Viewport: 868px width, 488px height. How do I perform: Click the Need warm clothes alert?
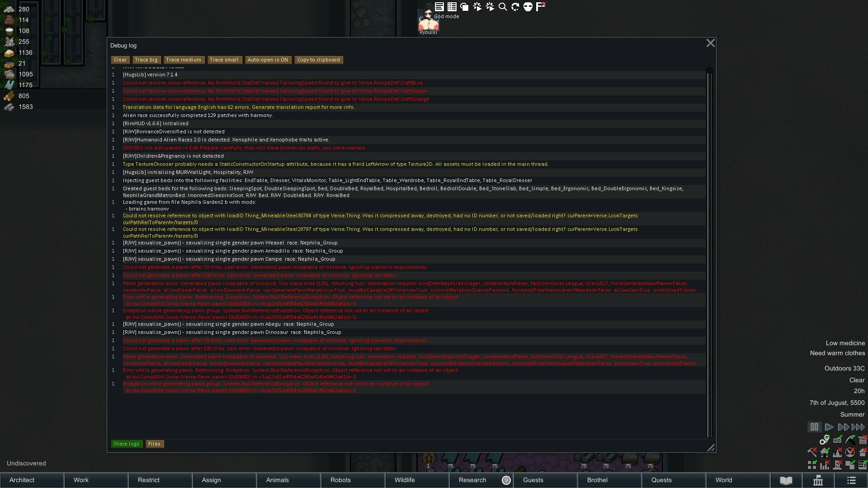tap(837, 353)
